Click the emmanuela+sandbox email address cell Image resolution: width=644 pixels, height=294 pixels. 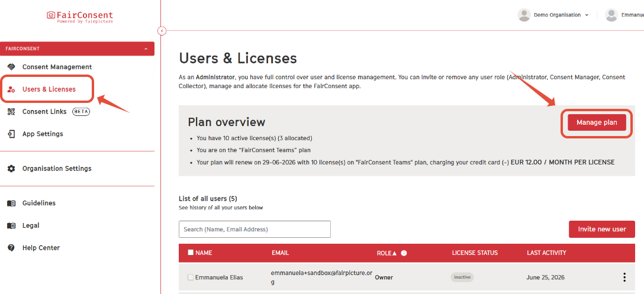pos(321,277)
